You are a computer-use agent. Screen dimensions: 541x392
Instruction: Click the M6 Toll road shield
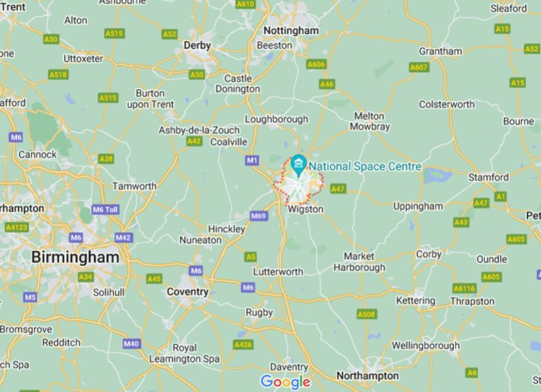pos(105,209)
